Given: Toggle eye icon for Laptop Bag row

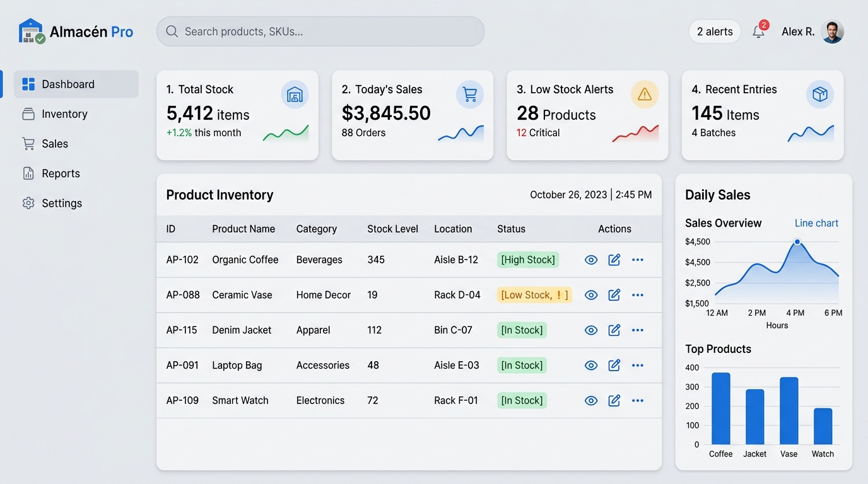Looking at the screenshot, I should tap(591, 366).
